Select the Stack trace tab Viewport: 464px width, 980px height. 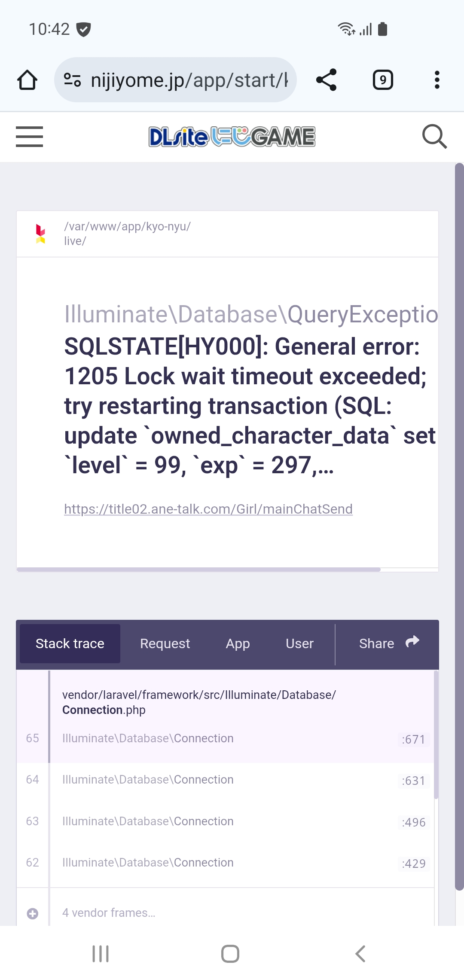tap(70, 643)
